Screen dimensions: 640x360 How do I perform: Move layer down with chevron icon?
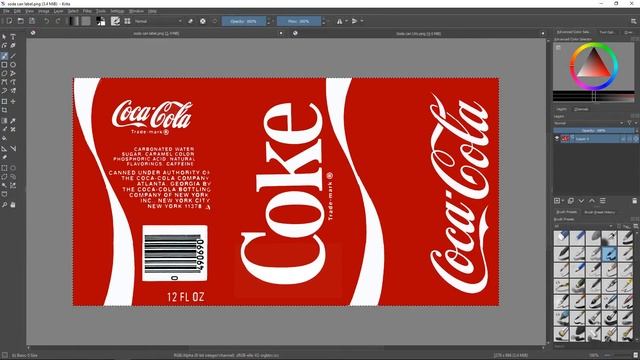[x=581, y=200]
